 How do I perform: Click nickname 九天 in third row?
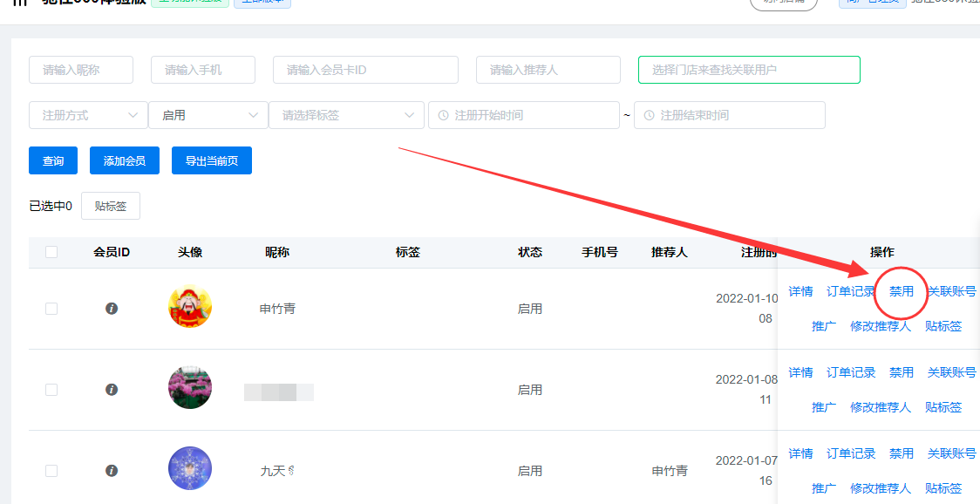[x=277, y=470]
